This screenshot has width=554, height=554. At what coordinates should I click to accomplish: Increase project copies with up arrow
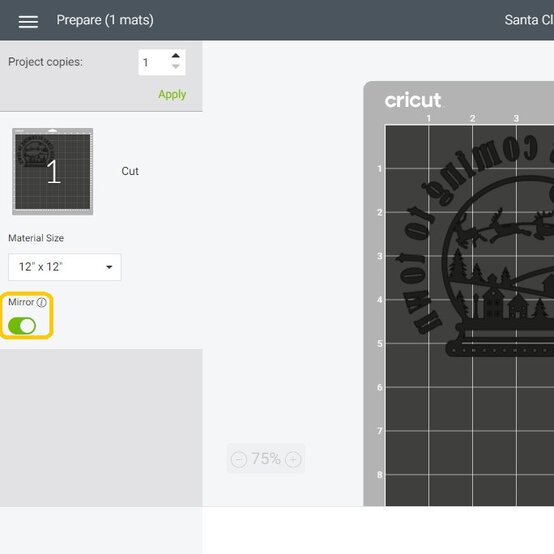(x=176, y=56)
